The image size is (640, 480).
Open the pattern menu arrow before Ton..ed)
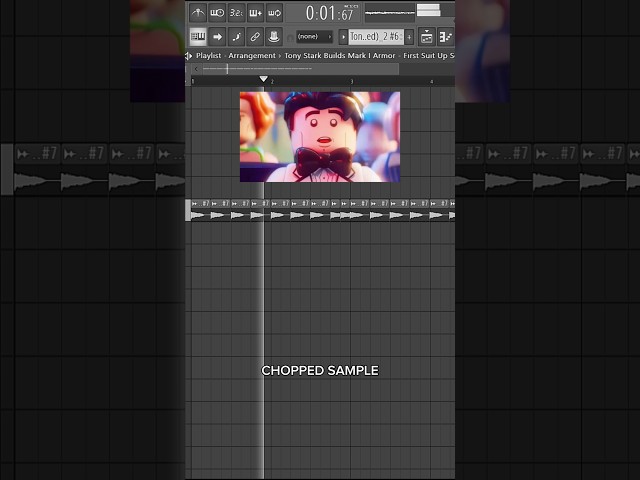343,37
